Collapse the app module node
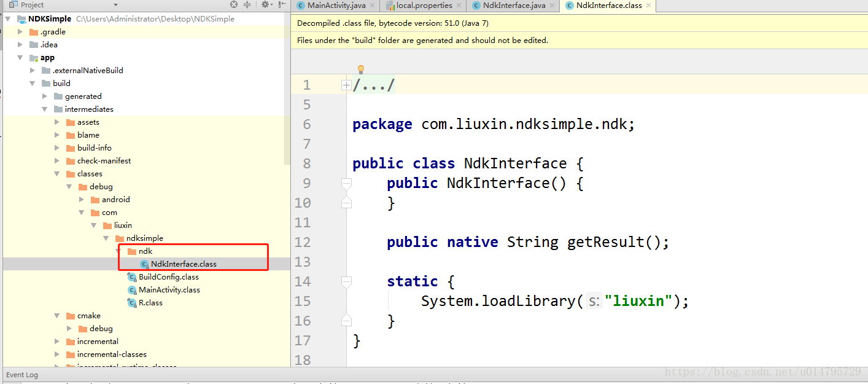Screen dimensions: 868x384 coord(20,58)
